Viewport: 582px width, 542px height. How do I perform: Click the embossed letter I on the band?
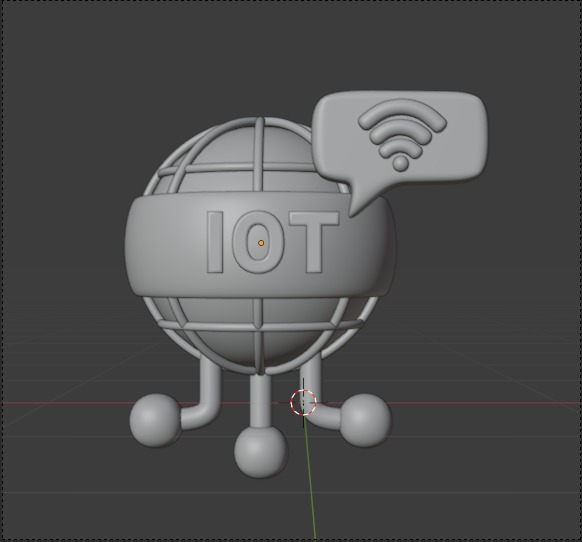[215, 242]
